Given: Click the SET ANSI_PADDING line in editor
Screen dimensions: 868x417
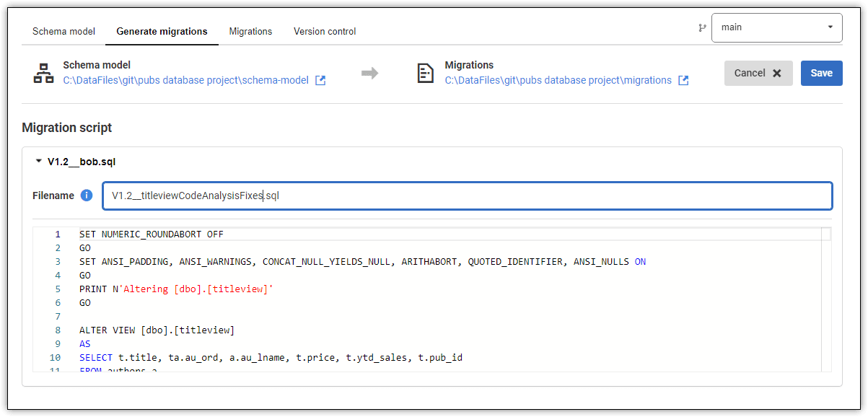Looking at the screenshot, I should [x=362, y=262].
